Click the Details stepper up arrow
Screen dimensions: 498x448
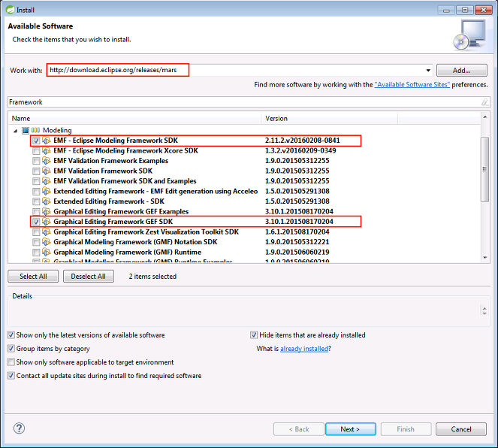tap(484, 308)
